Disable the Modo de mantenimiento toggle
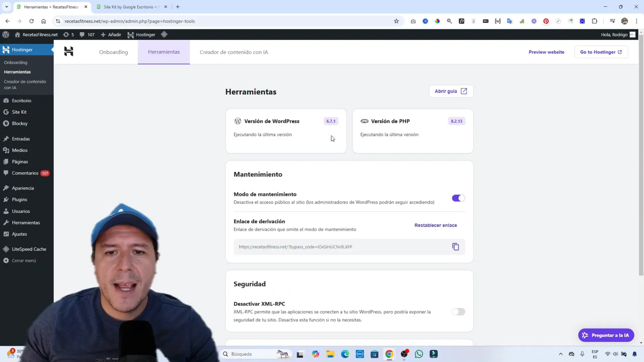This screenshot has height=362, width=644. pyautogui.click(x=458, y=198)
